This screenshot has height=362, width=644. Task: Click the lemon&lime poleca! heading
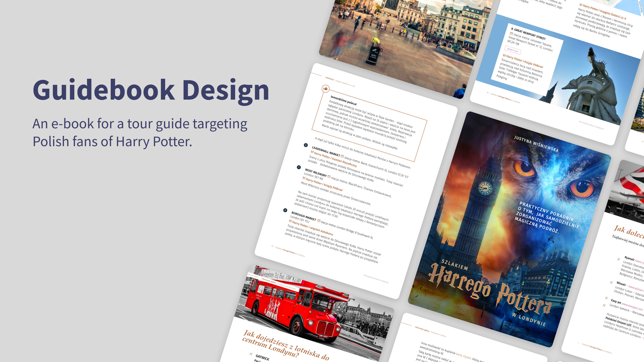click(343, 100)
